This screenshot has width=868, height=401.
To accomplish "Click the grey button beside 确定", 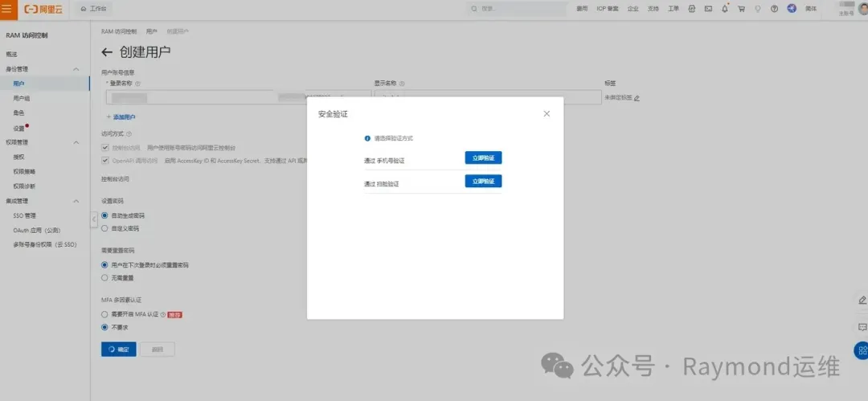I will (158, 350).
